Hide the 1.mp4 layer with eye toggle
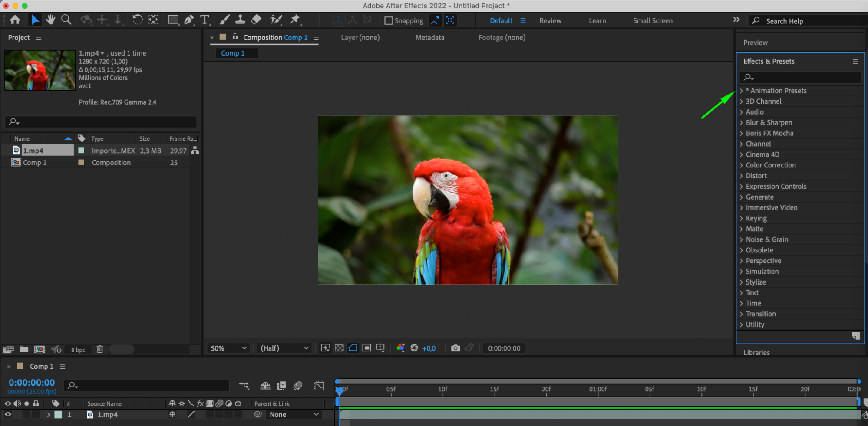This screenshot has height=426, width=868. click(x=8, y=414)
